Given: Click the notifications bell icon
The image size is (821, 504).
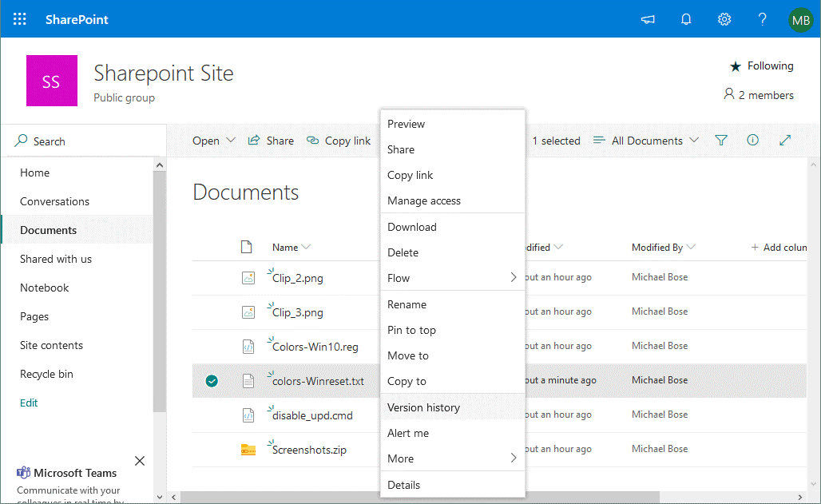Looking at the screenshot, I should point(686,19).
